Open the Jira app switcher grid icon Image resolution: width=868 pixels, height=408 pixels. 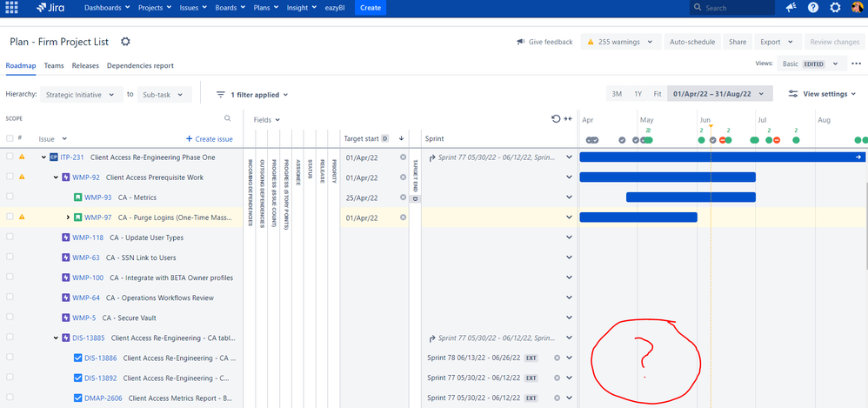tap(11, 8)
